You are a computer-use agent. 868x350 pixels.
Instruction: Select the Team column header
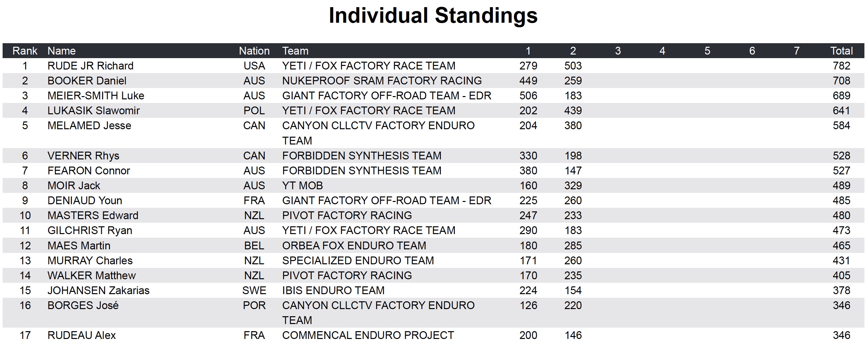point(295,51)
